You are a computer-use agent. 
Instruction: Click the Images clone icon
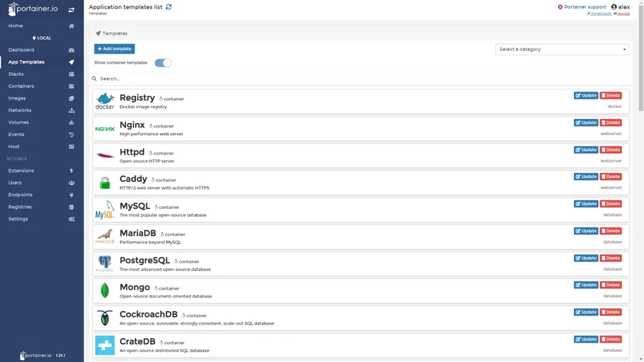[x=72, y=99]
